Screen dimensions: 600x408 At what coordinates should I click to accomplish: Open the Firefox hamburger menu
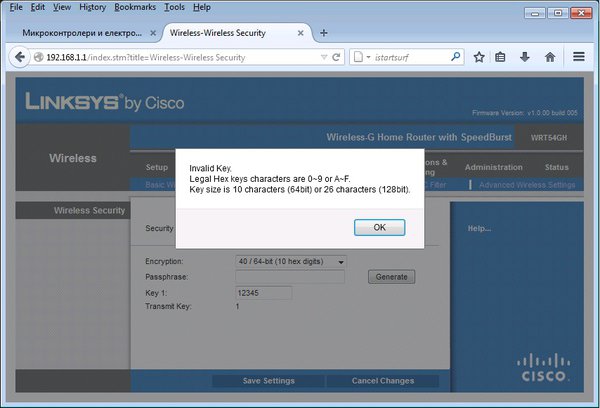pos(579,57)
